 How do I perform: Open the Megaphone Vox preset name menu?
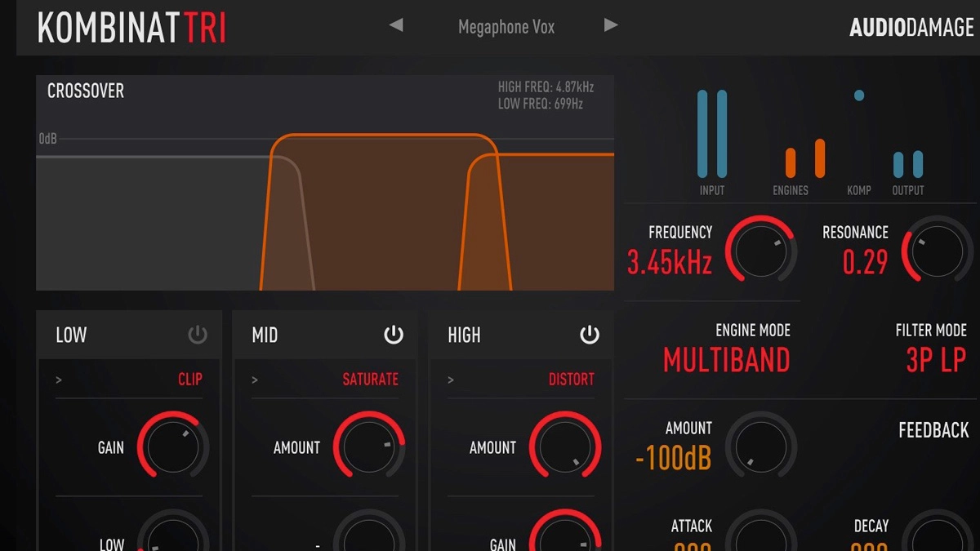click(506, 27)
